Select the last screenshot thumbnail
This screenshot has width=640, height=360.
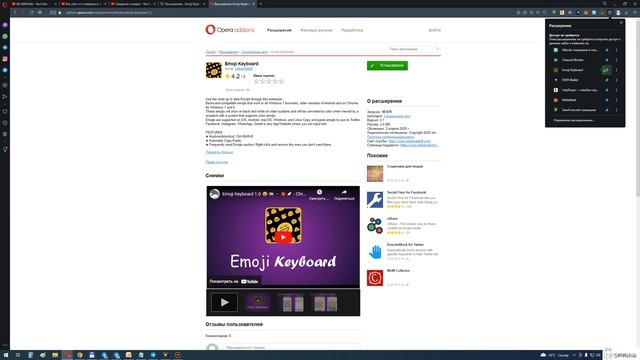(325, 302)
